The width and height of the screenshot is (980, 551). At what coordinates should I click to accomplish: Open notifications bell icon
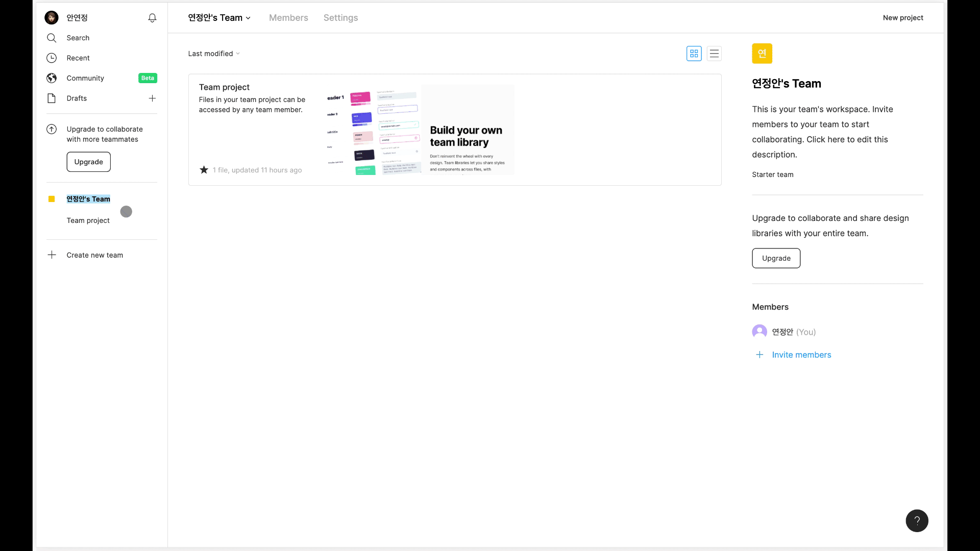tap(152, 18)
